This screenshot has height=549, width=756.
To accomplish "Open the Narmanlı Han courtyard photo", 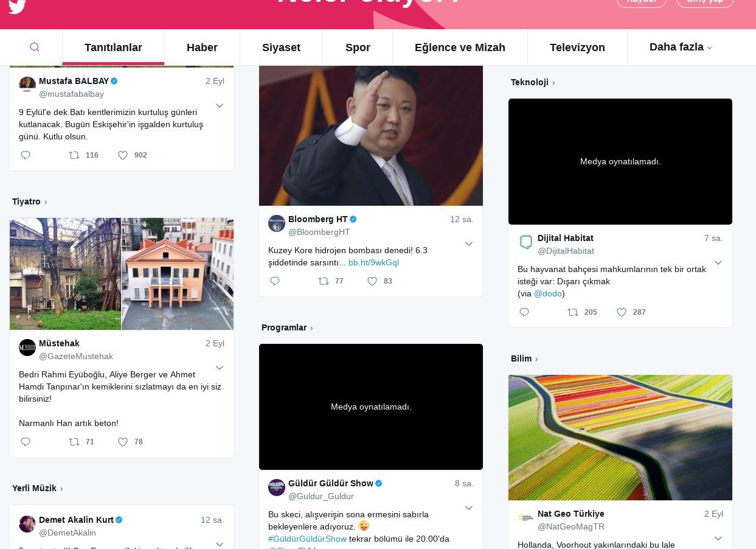I will coord(65,274).
